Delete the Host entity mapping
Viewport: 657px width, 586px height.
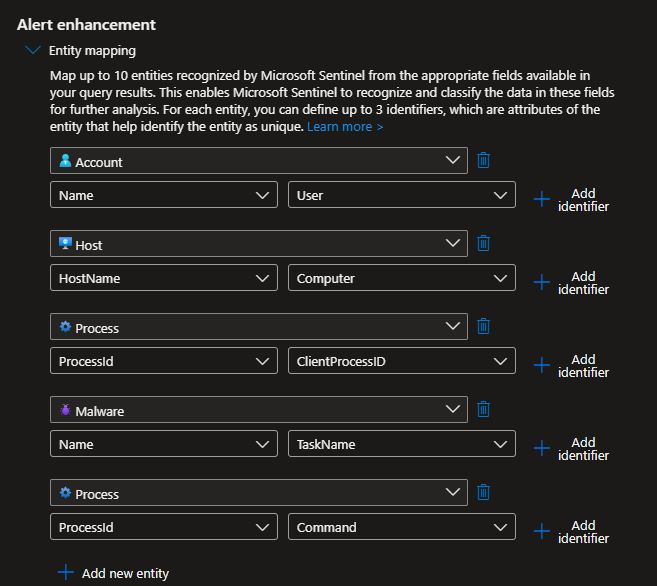(x=483, y=244)
